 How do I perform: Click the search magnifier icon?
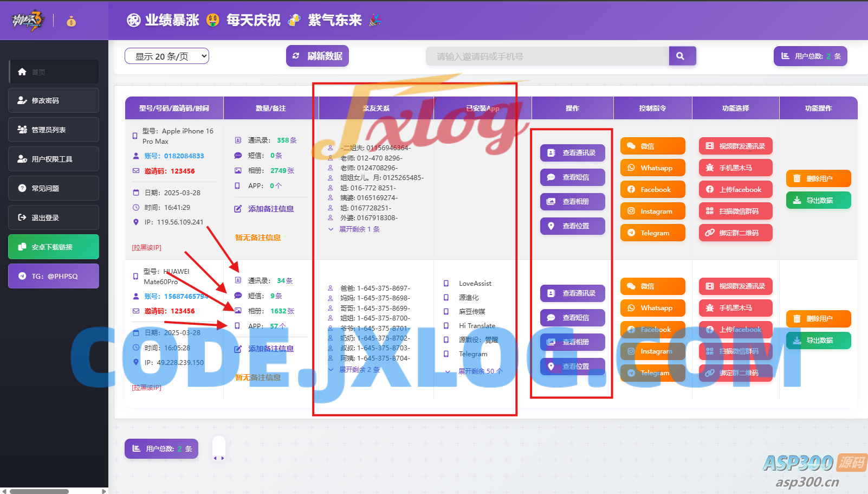[x=682, y=55]
